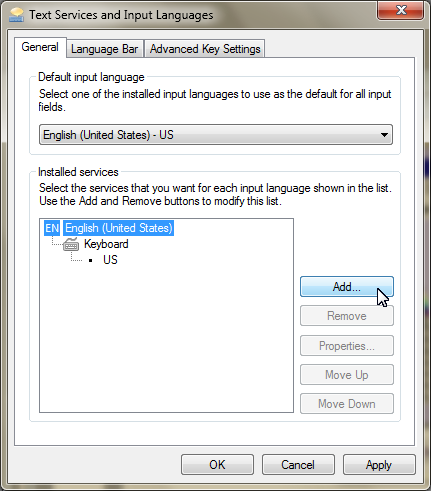This screenshot has height=491, width=431.
Task: Click the Move Down button
Action: [347, 404]
